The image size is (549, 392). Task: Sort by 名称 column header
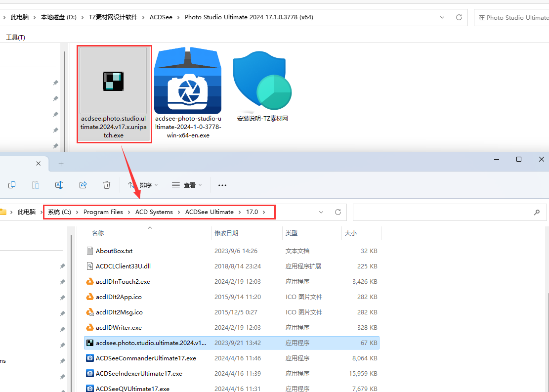98,233
